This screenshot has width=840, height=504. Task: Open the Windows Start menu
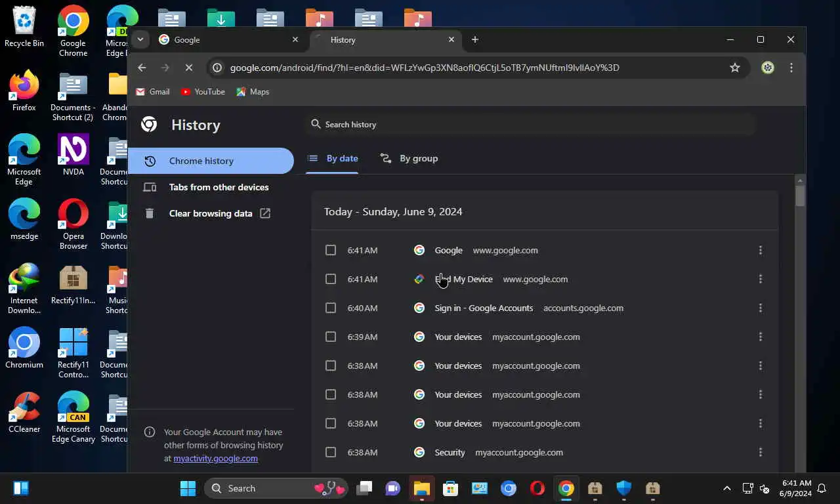pos(188,488)
